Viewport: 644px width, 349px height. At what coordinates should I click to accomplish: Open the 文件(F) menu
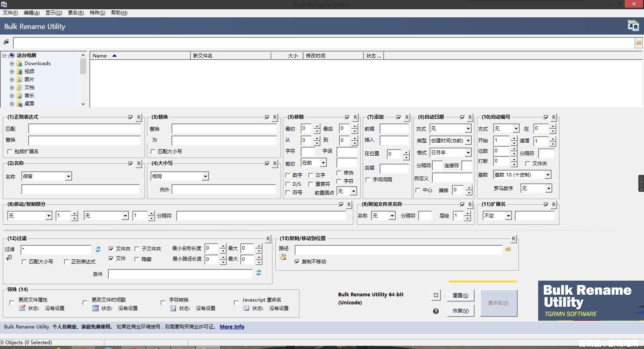click(10, 13)
